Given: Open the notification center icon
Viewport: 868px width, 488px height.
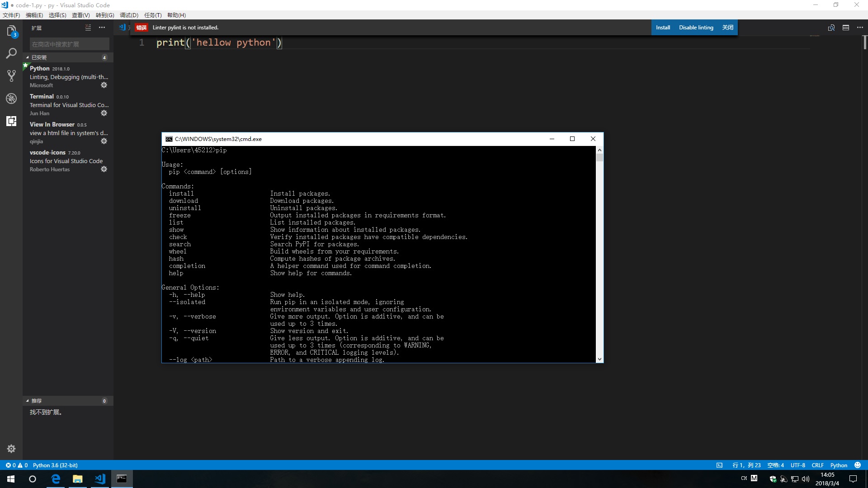Looking at the screenshot, I should click(853, 479).
